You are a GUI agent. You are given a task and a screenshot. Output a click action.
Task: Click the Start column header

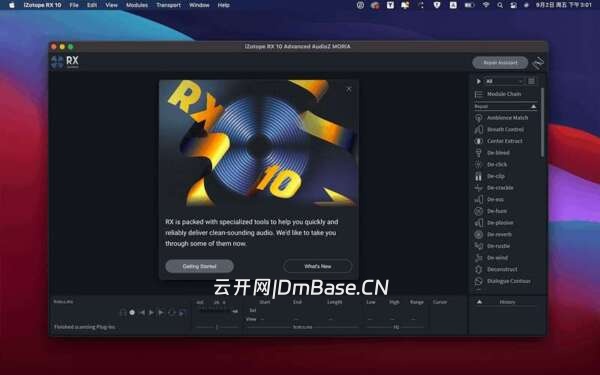[x=265, y=302]
